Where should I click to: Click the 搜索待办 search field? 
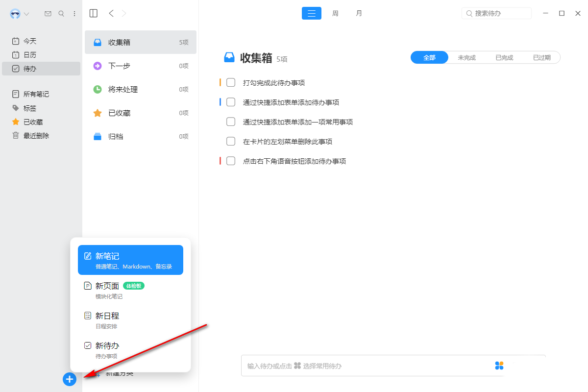pos(496,13)
